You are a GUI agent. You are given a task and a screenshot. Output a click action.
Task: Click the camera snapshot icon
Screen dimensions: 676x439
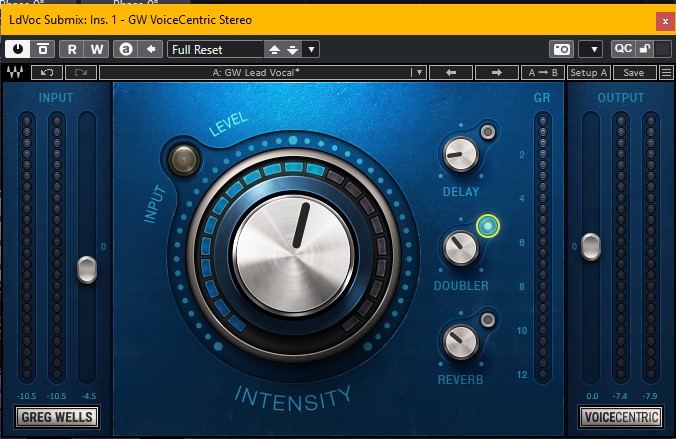[x=561, y=49]
